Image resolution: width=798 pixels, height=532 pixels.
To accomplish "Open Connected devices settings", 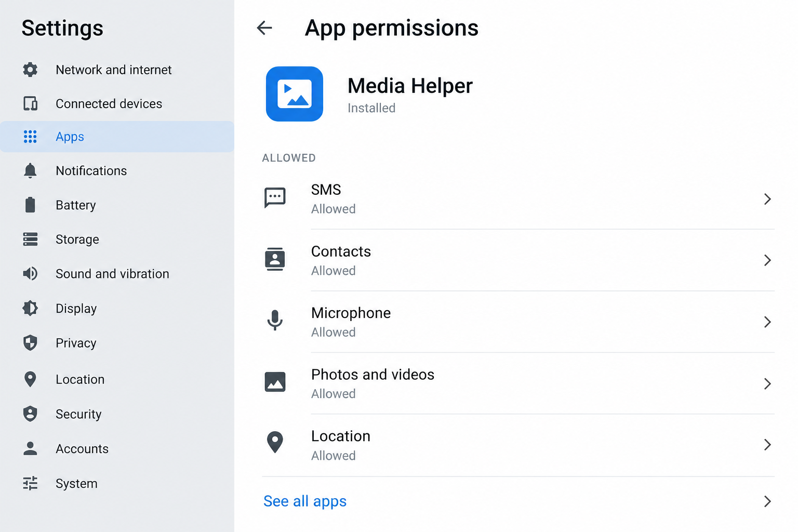I will click(x=117, y=103).
